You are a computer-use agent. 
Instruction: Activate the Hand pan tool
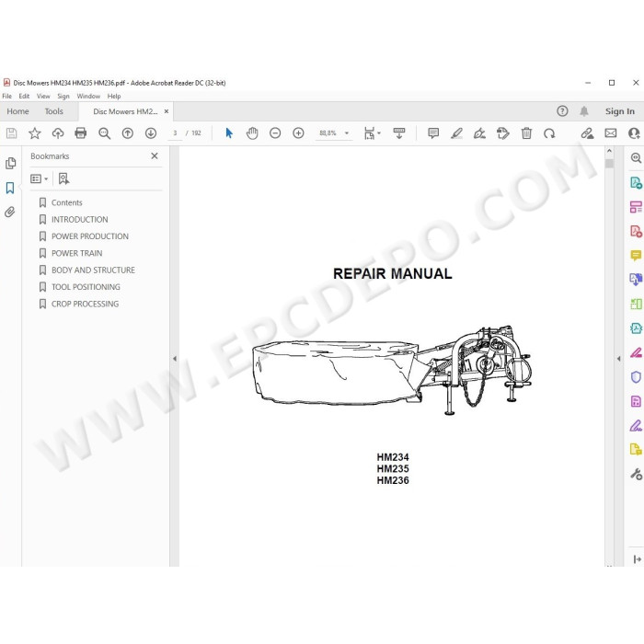[252, 133]
